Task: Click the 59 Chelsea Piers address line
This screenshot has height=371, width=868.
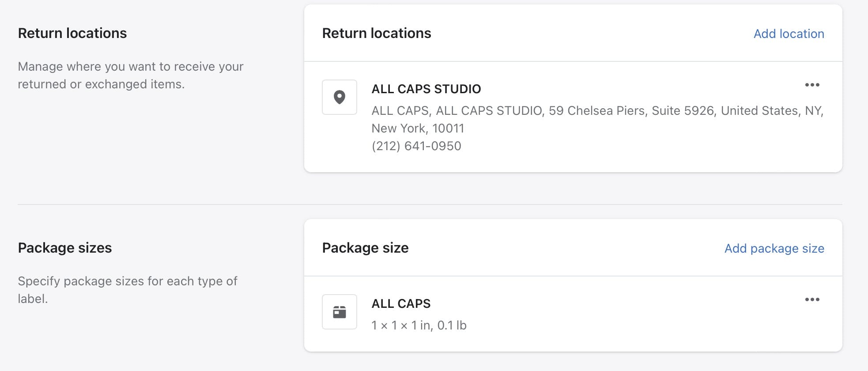Action: (597, 110)
